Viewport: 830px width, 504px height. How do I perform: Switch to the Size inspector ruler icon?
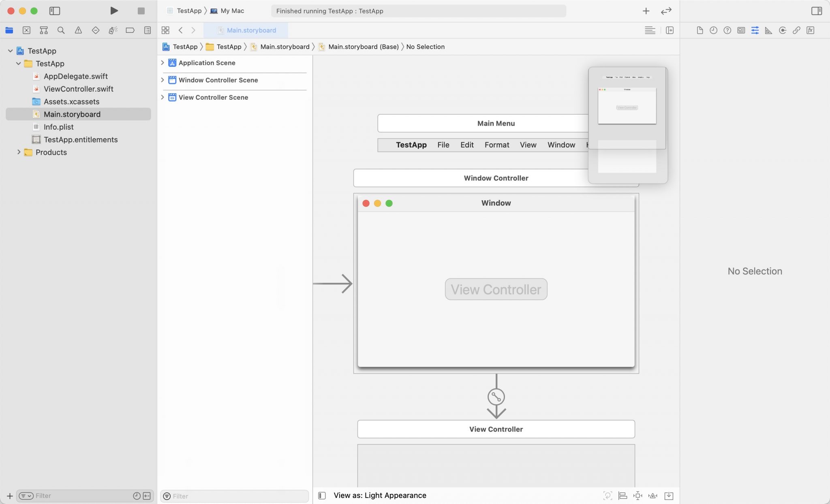click(x=768, y=30)
